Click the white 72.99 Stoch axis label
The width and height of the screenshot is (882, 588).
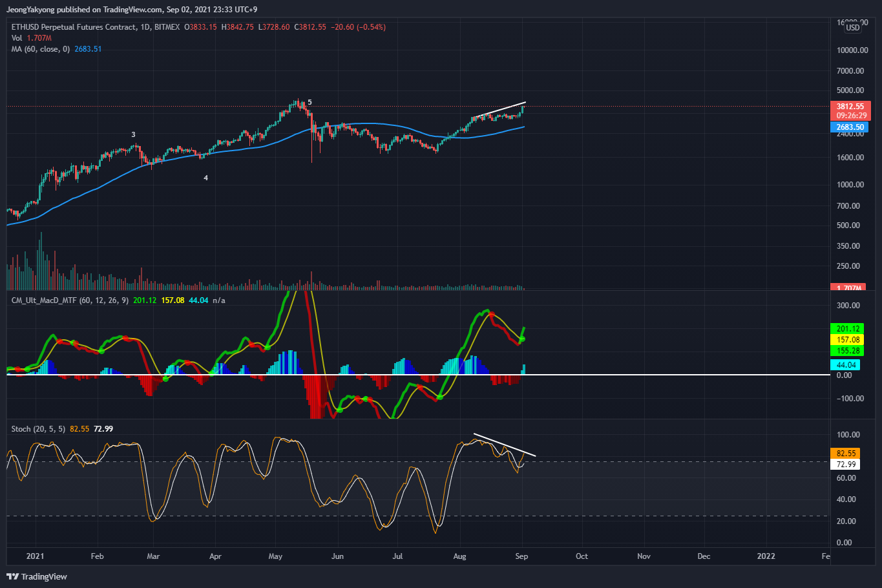pos(845,465)
